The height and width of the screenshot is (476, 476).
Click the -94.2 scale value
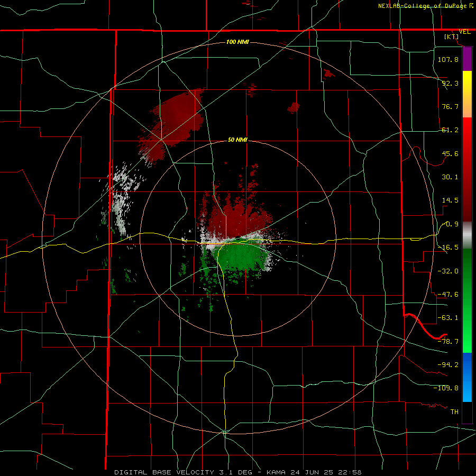448,364
